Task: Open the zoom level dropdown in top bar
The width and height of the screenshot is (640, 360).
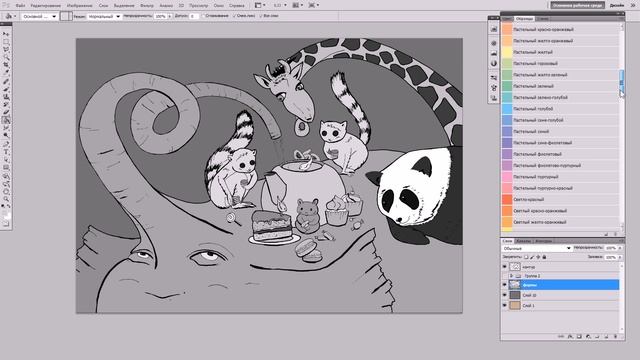Action: (x=285, y=5)
